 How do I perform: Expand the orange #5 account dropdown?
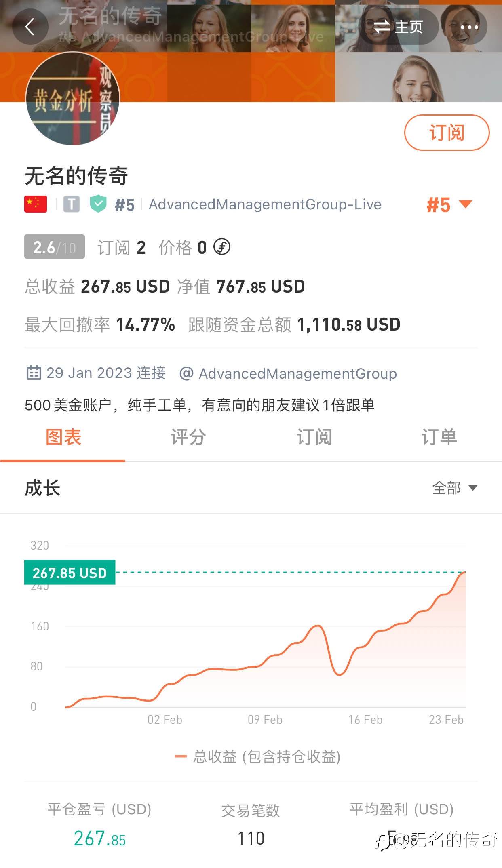449,205
